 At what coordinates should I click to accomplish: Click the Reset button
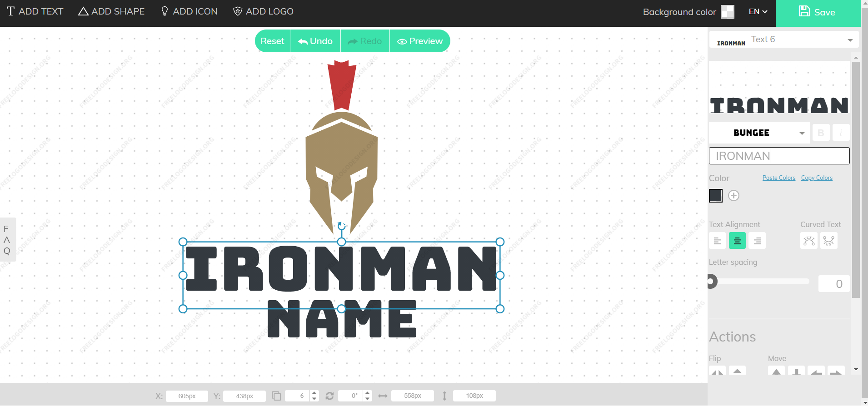(x=272, y=41)
